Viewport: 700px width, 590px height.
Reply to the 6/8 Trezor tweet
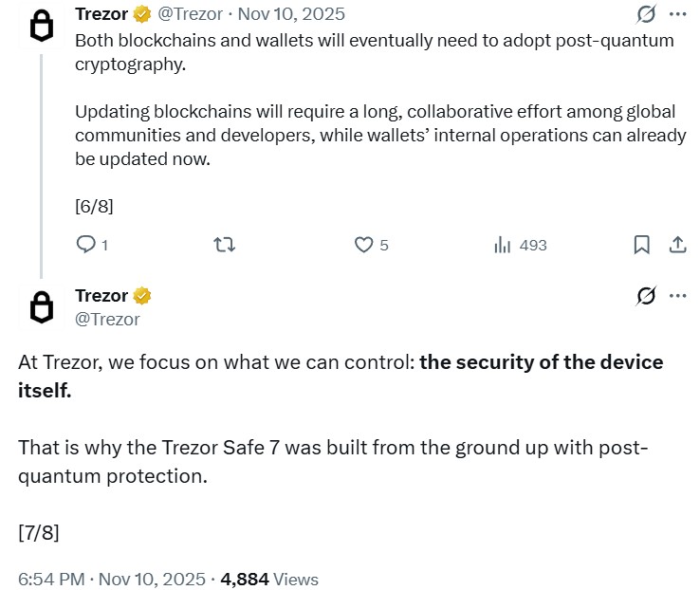coord(85,245)
